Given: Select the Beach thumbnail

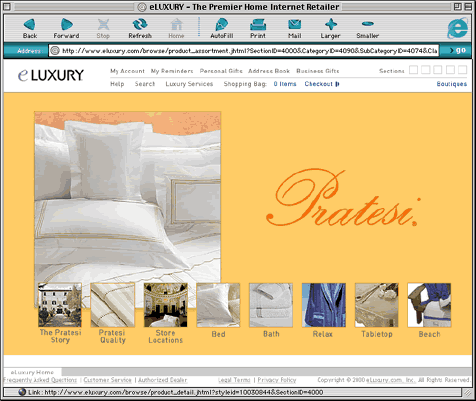Looking at the screenshot, I should point(429,305).
